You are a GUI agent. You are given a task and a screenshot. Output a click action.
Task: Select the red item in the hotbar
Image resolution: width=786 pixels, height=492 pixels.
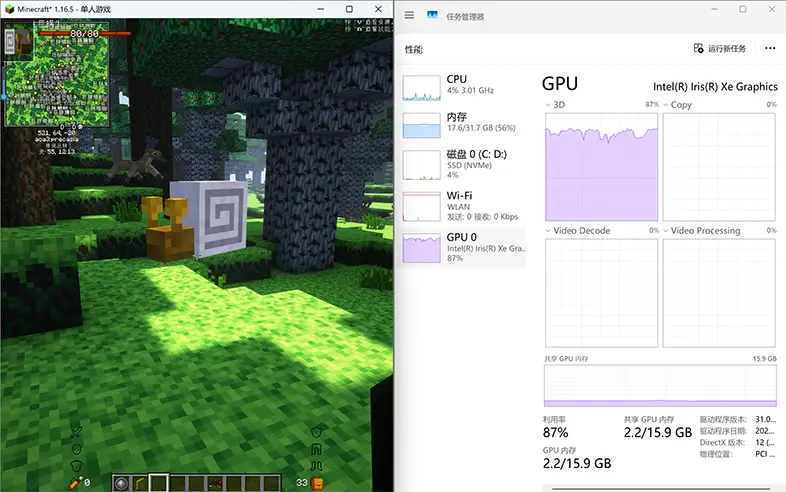pos(215,484)
